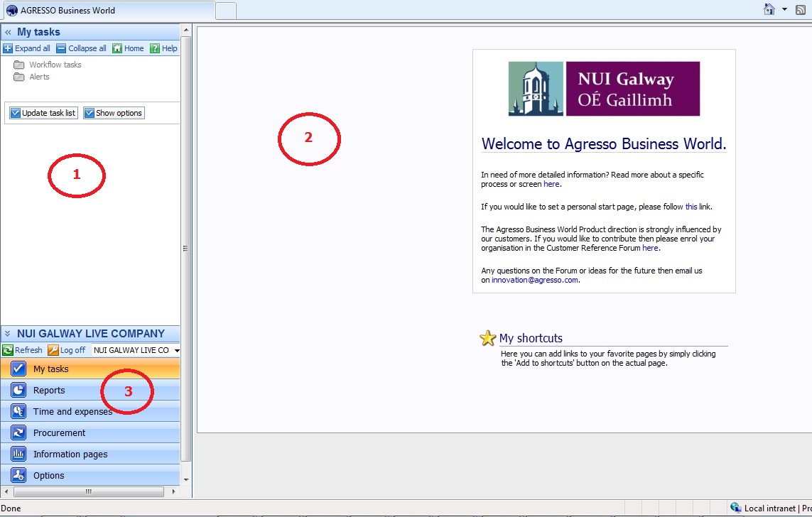The image size is (812, 517).
Task: Click the green Refresh icon
Action: click(8, 350)
